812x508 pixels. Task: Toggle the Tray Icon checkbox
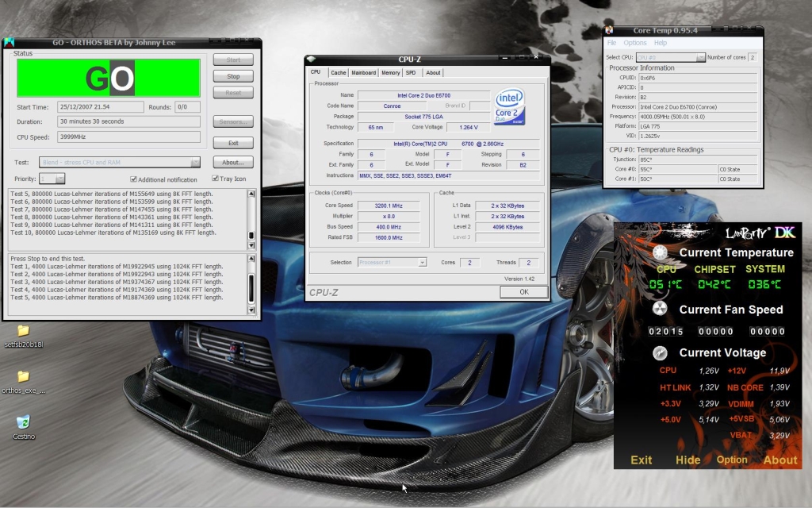pos(215,179)
